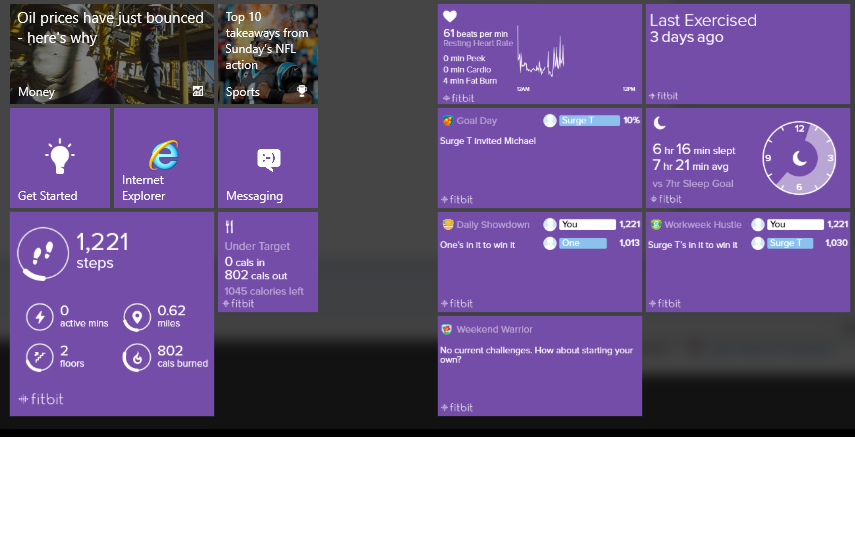Open the Messaging chat bubble icon
The height and width of the screenshot is (538, 855).
pos(268,160)
